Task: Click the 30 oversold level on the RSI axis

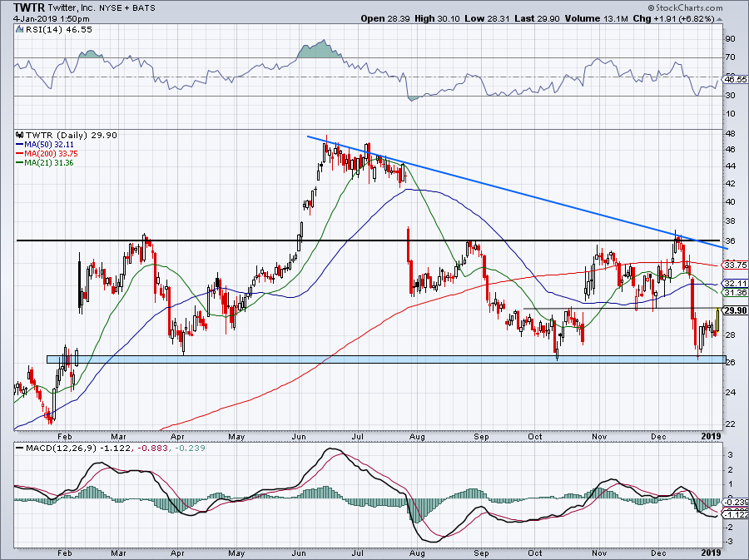Action: [x=731, y=96]
